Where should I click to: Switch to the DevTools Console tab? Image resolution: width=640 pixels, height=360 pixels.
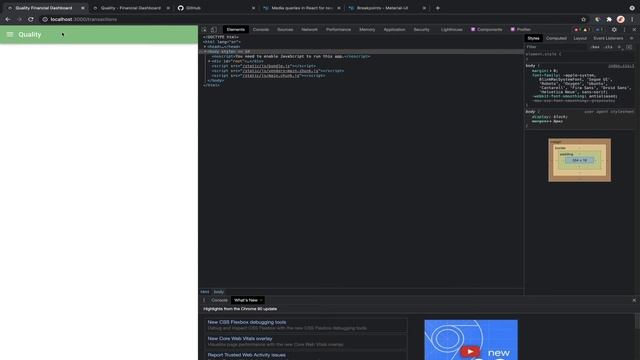pyautogui.click(x=260, y=29)
